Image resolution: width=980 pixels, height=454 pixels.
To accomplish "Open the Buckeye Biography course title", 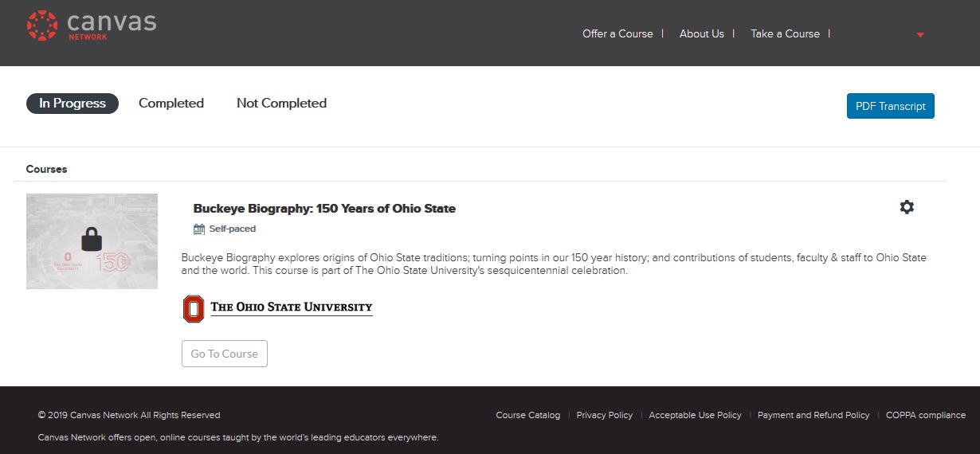I will coord(324,209).
